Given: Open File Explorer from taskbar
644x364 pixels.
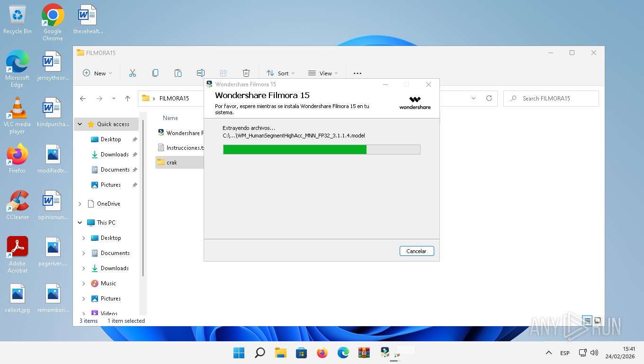Looking at the screenshot, I should coord(281,353).
